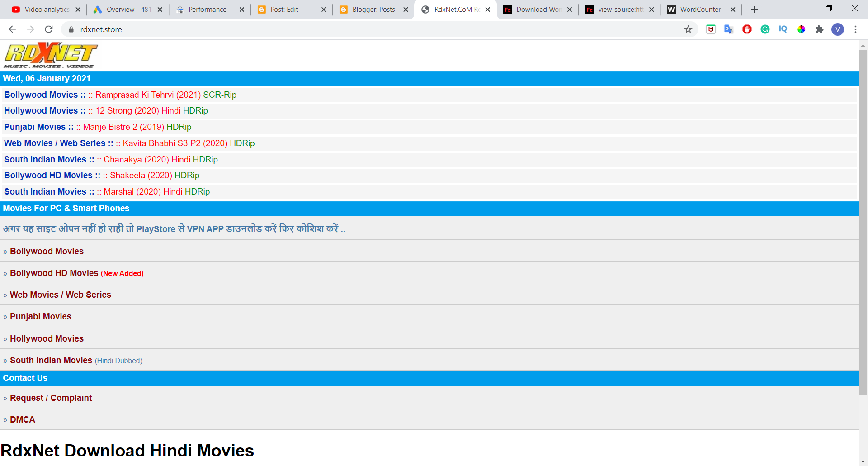Go forward to the next page
This screenshot has height=466, width=868.
click(x=30, y=29)
